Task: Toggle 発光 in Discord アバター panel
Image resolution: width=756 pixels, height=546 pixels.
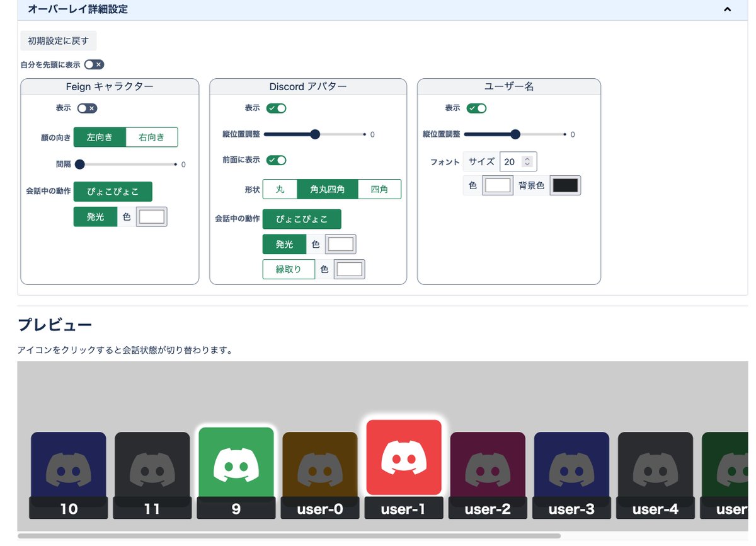Action: click(x=284, y=244)
